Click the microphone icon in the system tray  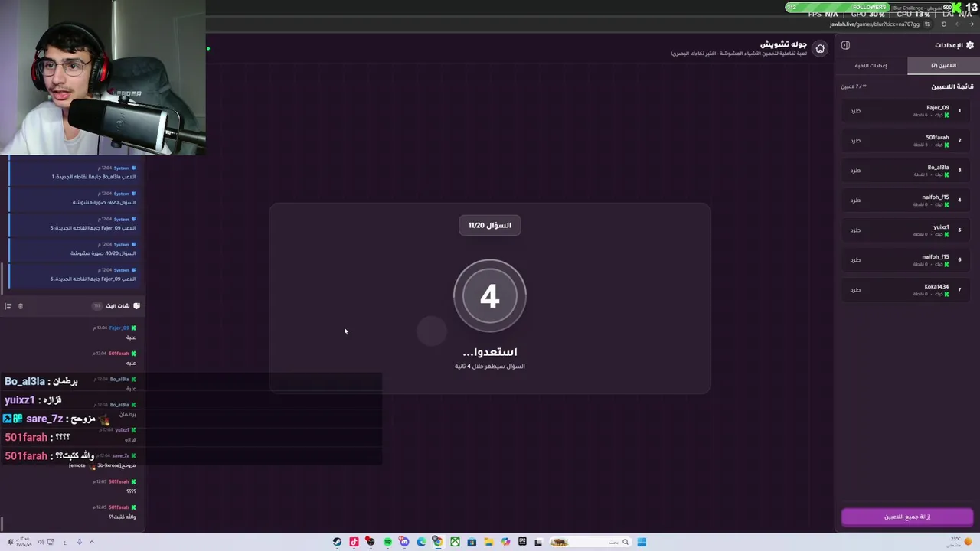point(79,543)
